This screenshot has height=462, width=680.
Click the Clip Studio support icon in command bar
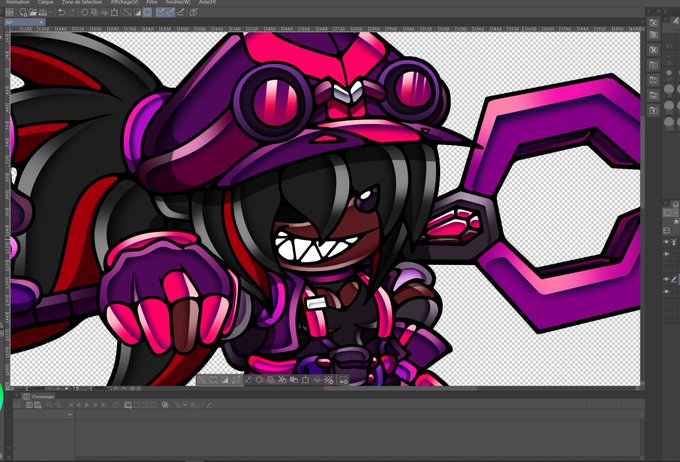point(193,12)
